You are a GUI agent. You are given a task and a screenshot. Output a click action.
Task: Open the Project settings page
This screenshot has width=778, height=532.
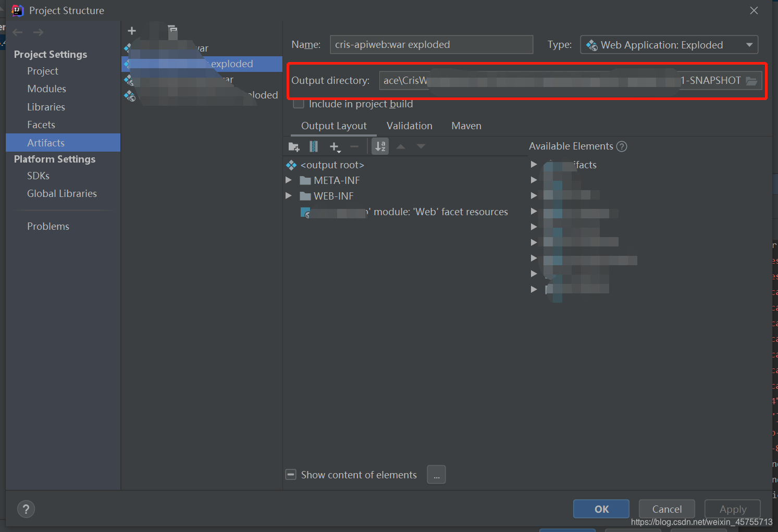pyautogui.click(x=43, y=71)
